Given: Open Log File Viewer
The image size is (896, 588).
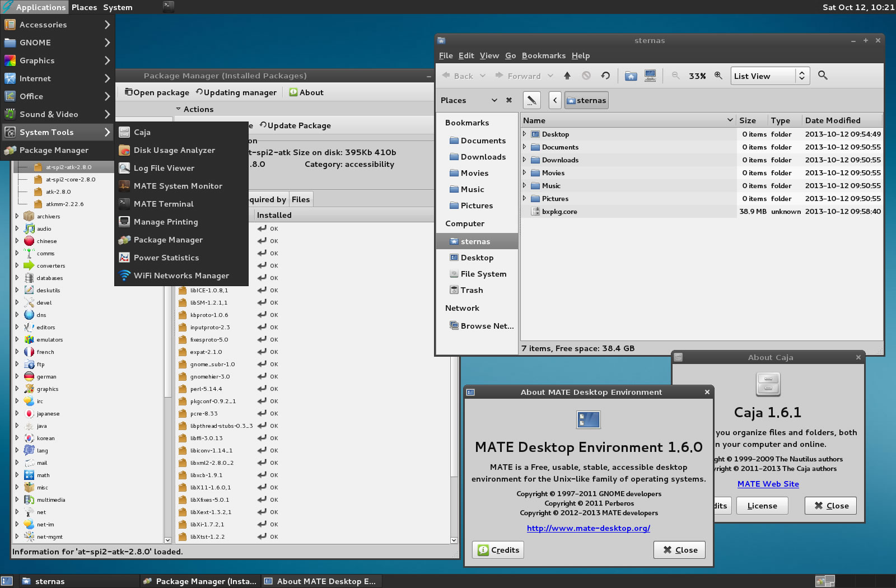Looking at the screenshot, I should (181, 168).
